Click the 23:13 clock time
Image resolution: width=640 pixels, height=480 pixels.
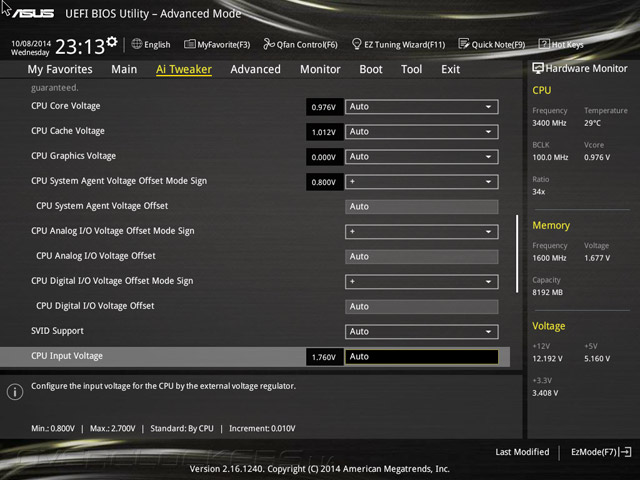click(x=80, y=47)
